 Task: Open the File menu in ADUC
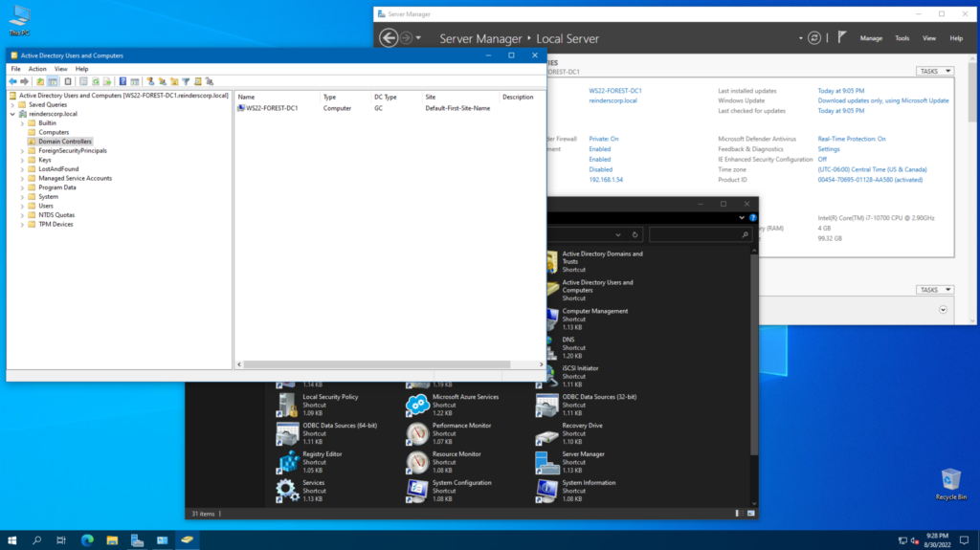(15, 69)
